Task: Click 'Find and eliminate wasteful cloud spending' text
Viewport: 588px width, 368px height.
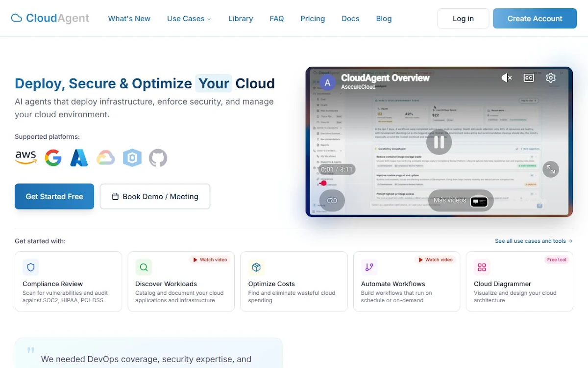Action: click(x=292, y=296)
